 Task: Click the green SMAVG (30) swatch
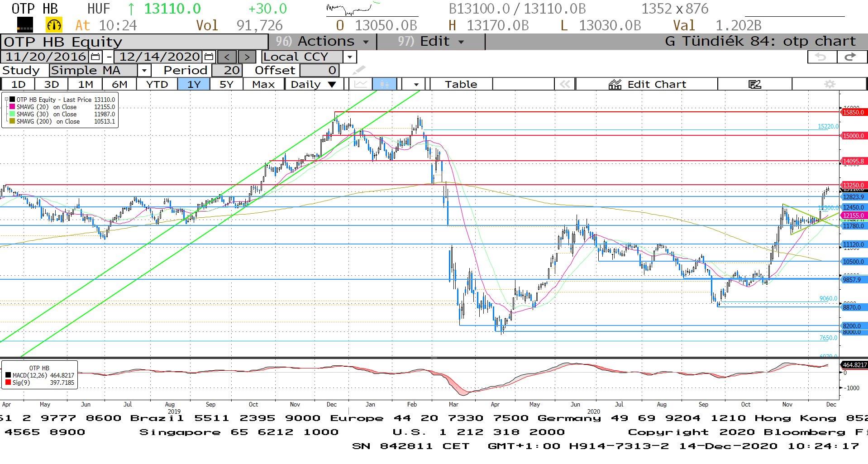pos(12,114)
